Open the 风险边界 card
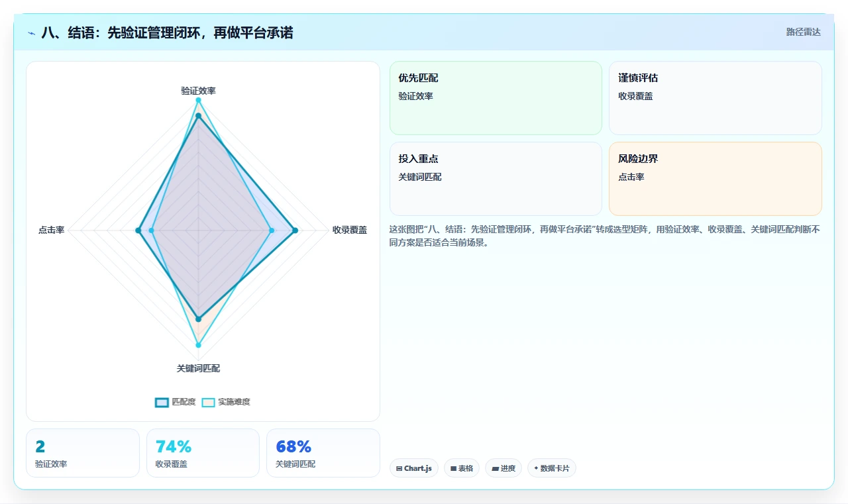Image resolution: width=848 pixels, height=504 pixels. (715, 179)
